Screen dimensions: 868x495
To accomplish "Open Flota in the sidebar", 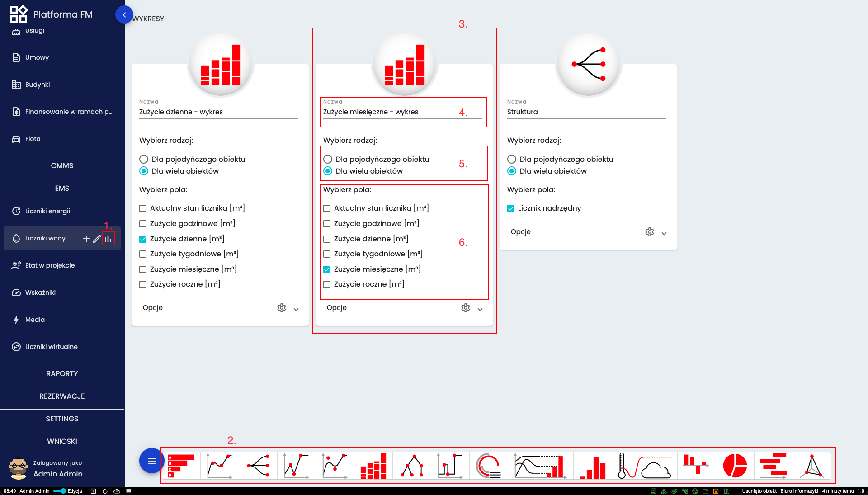I will tap(62, 139).
